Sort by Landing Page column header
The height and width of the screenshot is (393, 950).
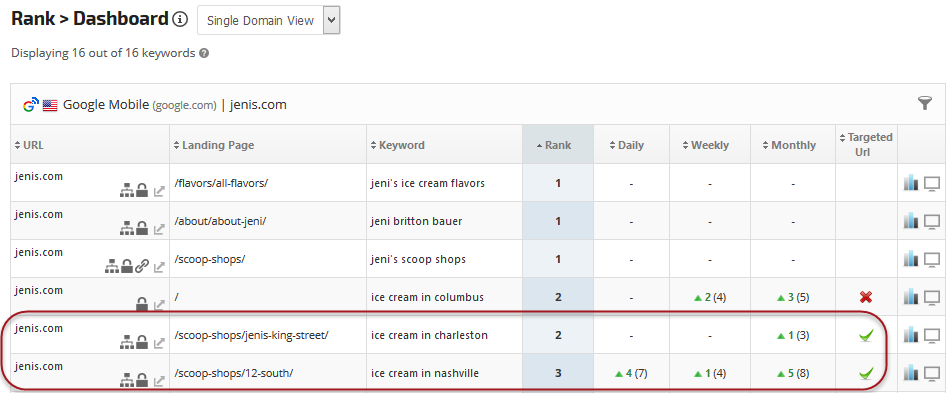tap(214, 145)
